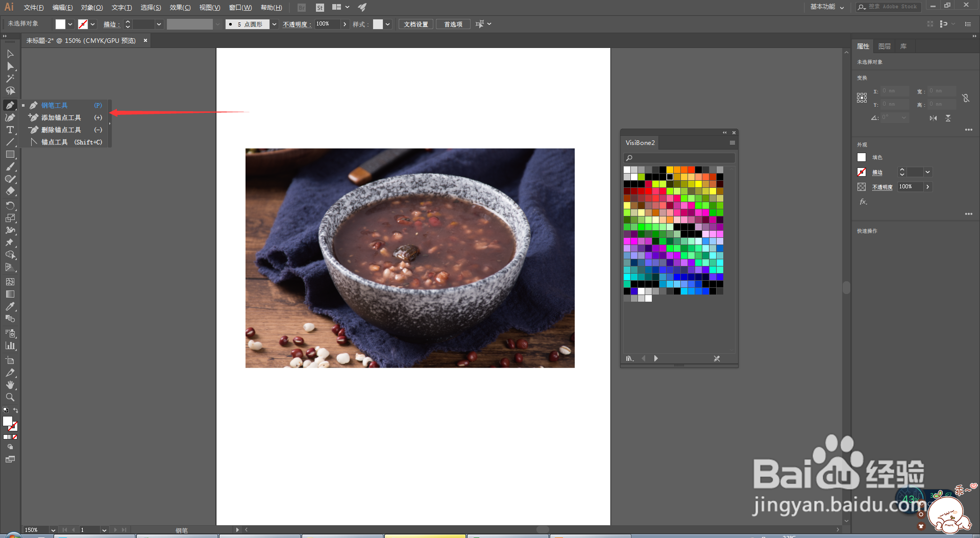Click the style swatch in control bar
Viewport: 980px width, 538px height.
[378, 24]
